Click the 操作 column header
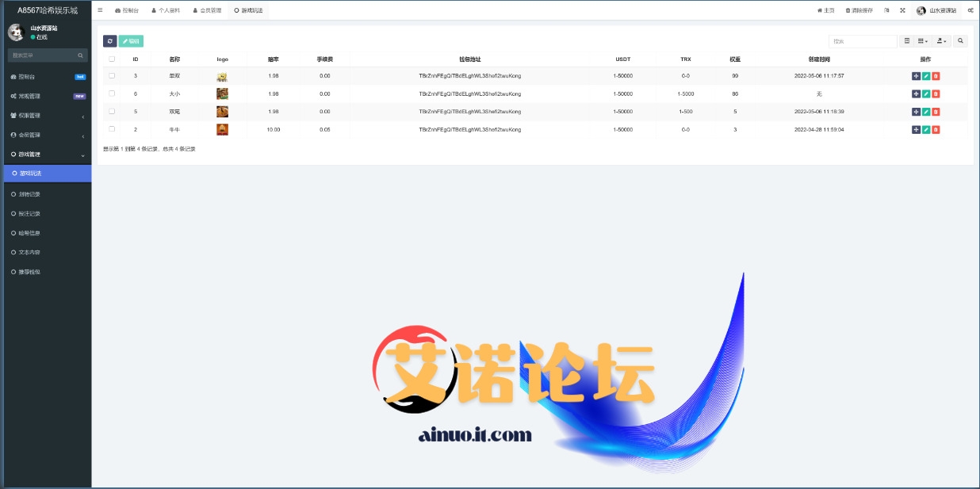Screen dimensions: 980x489 [925, 59]
